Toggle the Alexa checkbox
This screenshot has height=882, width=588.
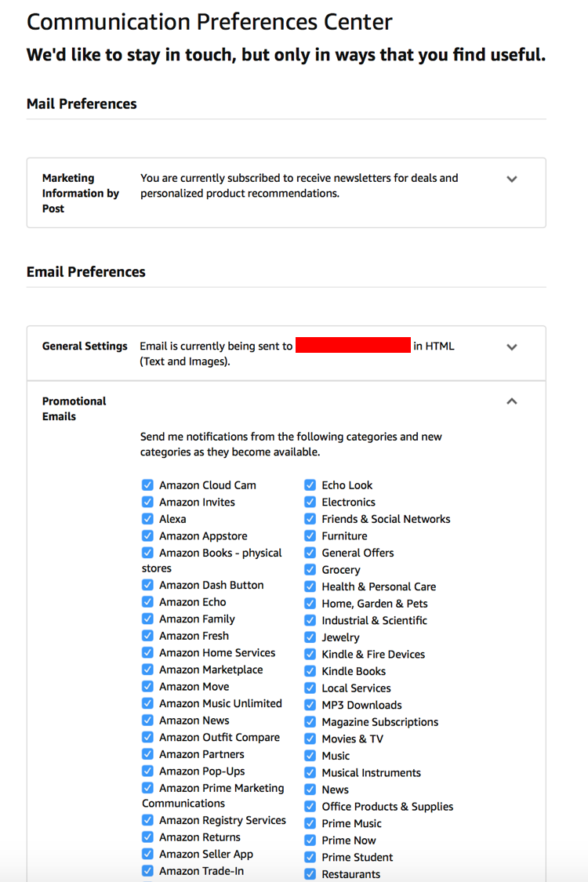pyautogui.click(x=147, y=519)
